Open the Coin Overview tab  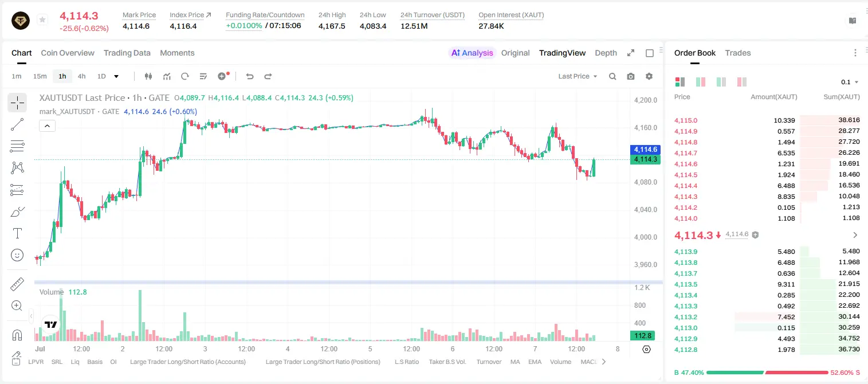pyautogui.click(x=68, y=53)
